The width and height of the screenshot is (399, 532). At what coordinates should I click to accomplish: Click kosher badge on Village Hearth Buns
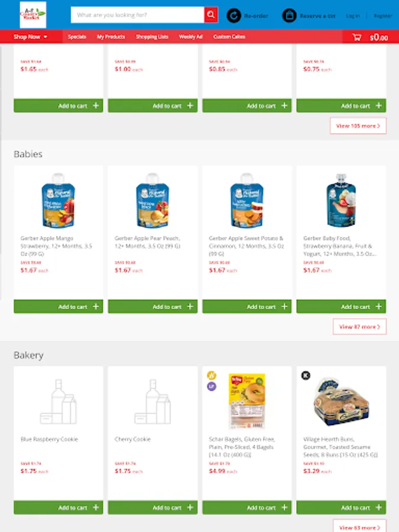click(x=306, y=375)
